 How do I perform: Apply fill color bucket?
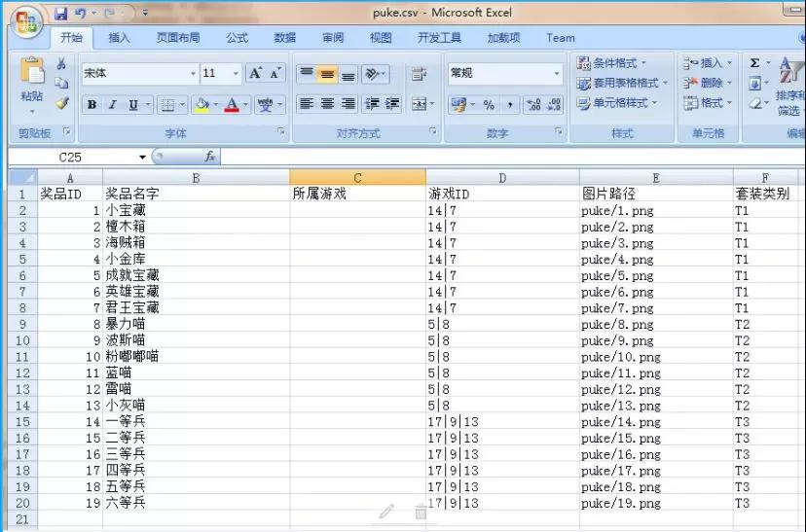click(201, 105)
